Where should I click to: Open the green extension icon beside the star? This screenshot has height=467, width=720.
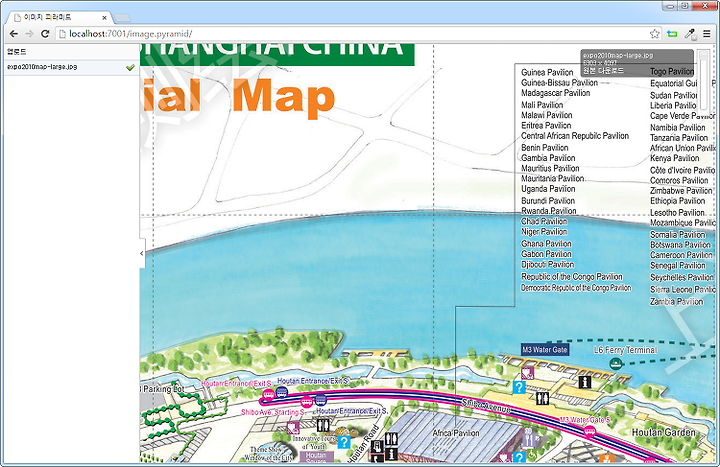click(672, 34)
